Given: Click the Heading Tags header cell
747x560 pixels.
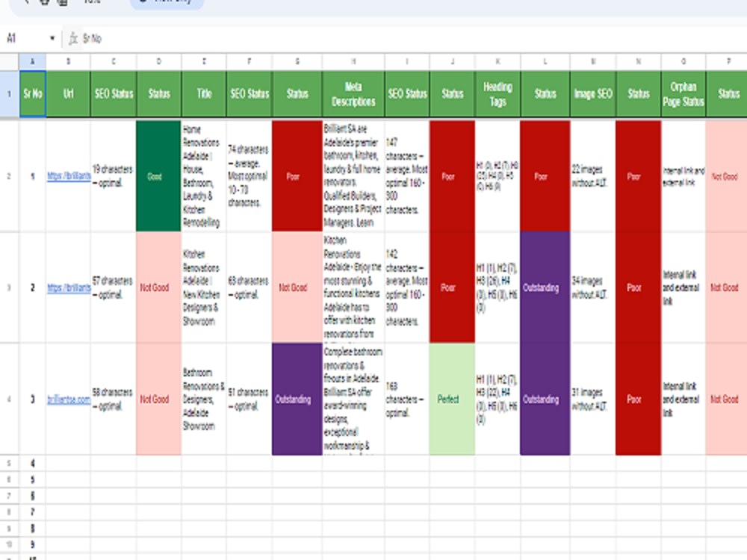Looking at the screenshot, I should pyautogui.click(x=498, y=94).
